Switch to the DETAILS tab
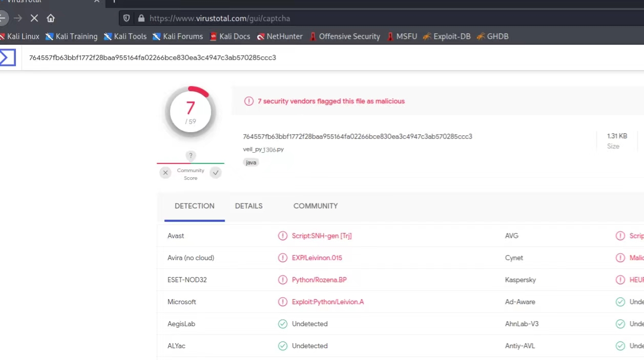 (x=249, y=206)
